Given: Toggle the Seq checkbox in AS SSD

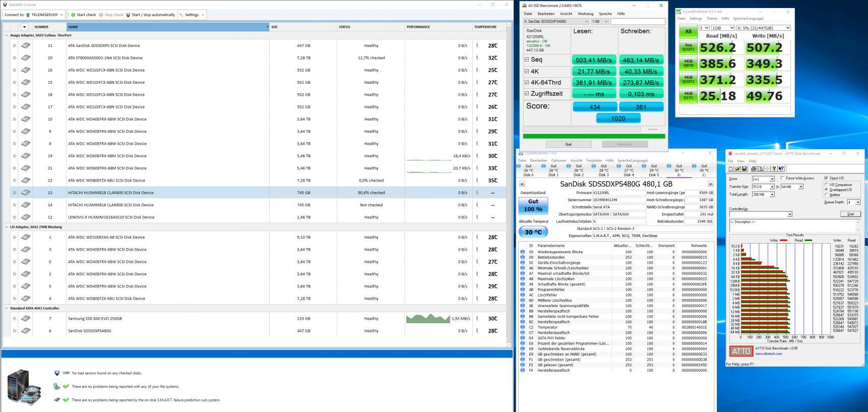Looking at the screenshot, I should 527,60.
